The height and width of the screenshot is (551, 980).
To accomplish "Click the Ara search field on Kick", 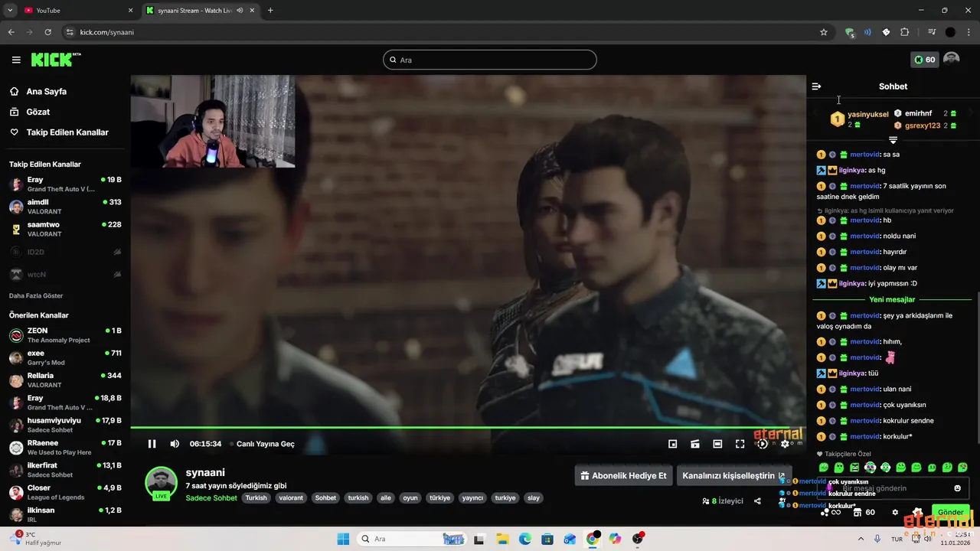I will 490,60.
